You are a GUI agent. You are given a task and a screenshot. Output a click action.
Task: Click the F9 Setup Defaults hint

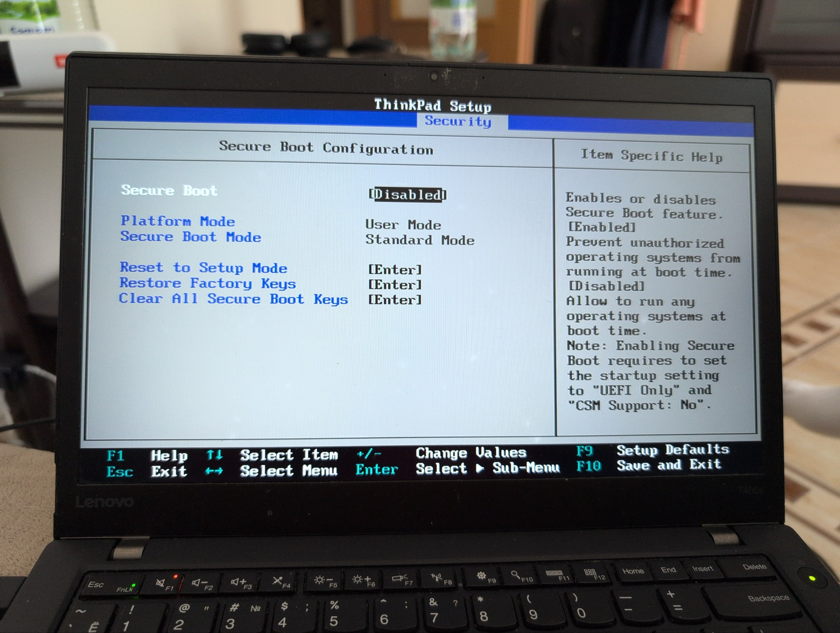(x=653, y=450)
